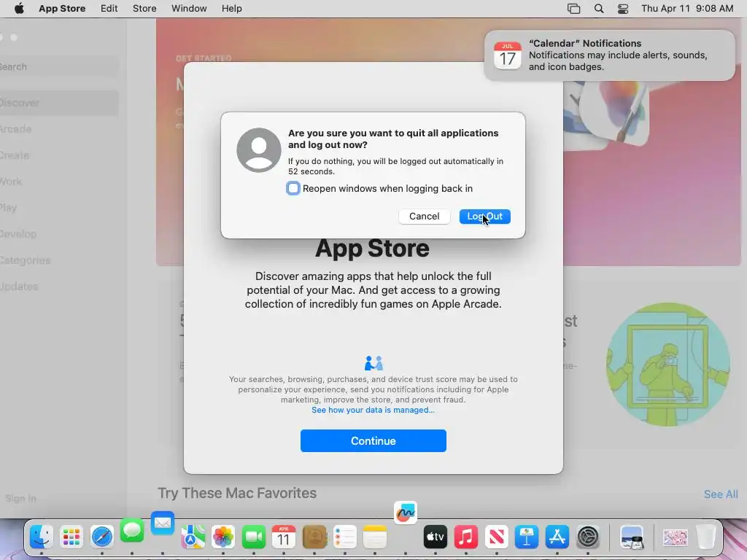Click the Calendar Notifications banner
747x560 pixels.
click(609, 55)
